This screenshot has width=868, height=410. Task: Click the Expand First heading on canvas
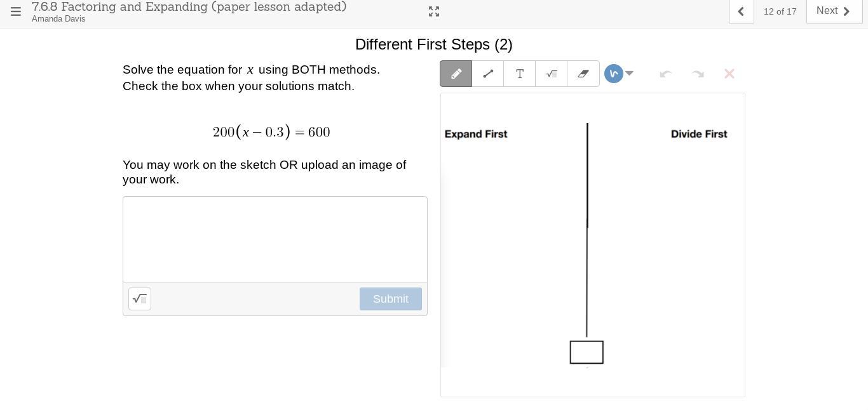pyautogui.click(x=476, y=134)
